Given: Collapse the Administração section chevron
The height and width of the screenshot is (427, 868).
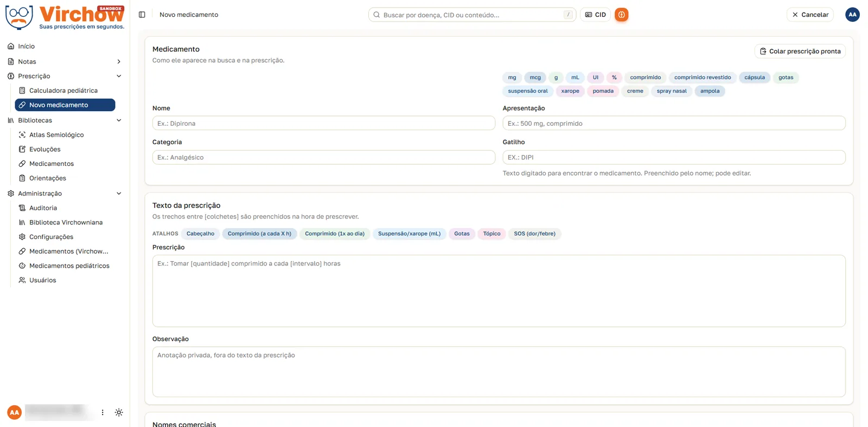Looking at the screenshot, I should coord(119,193).
